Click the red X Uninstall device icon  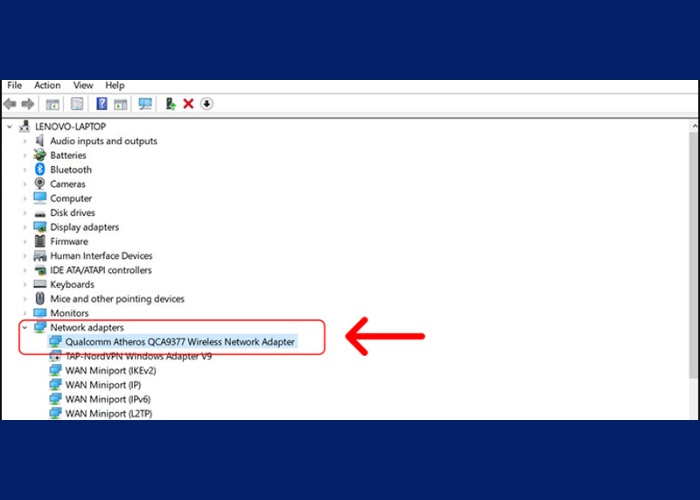pos(188,104)
